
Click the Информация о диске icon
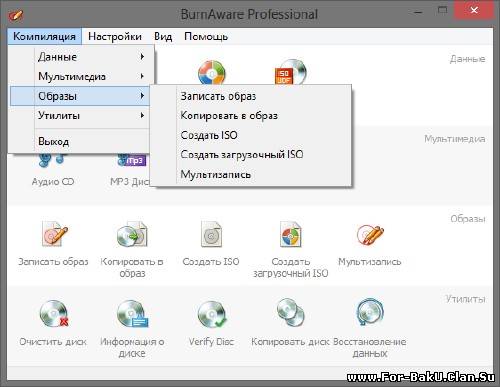click(132, 314)
